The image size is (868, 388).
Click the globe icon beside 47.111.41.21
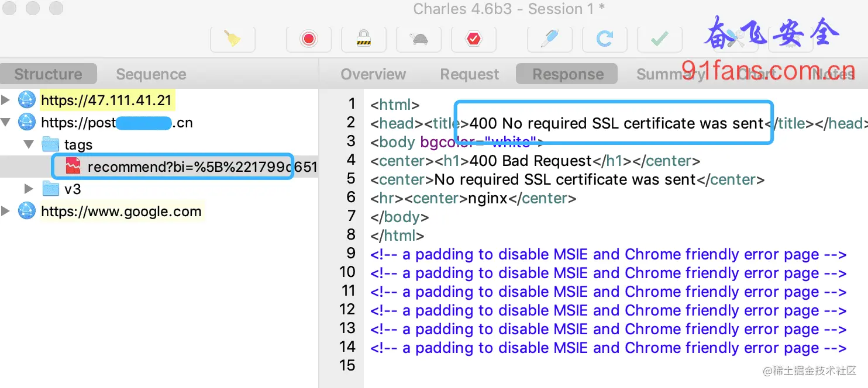click(x=26, y=101)
